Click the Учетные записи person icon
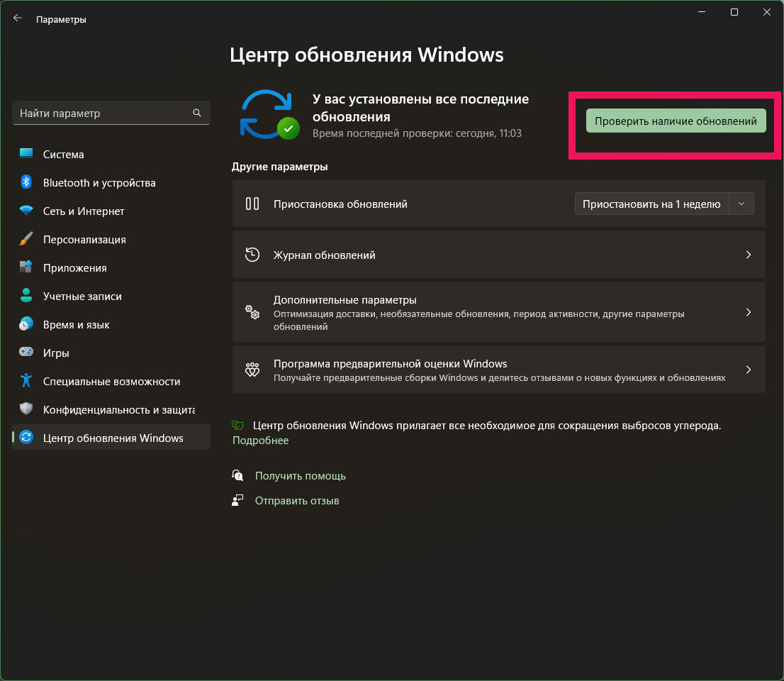 click(x=26, y=295)
